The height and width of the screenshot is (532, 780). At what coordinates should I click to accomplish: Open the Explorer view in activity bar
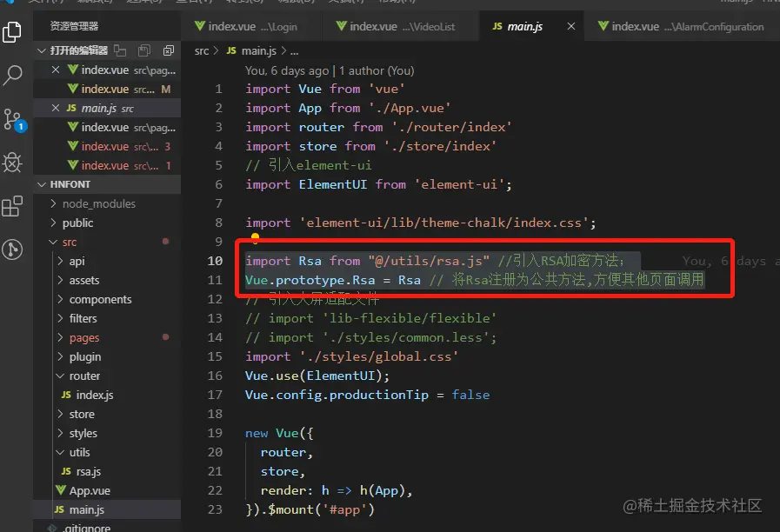click(12, 32)
